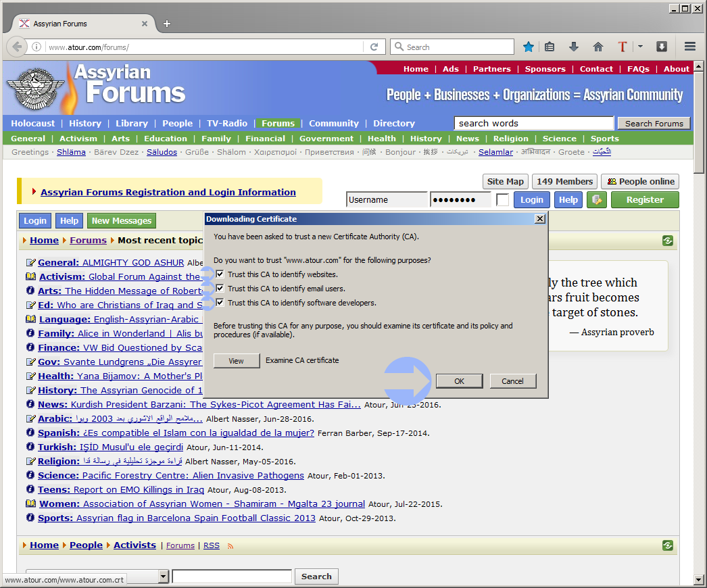Viewport: 707px width, 588px height.
Task: Click the Shläma greeting link
Action: (71, 152)
